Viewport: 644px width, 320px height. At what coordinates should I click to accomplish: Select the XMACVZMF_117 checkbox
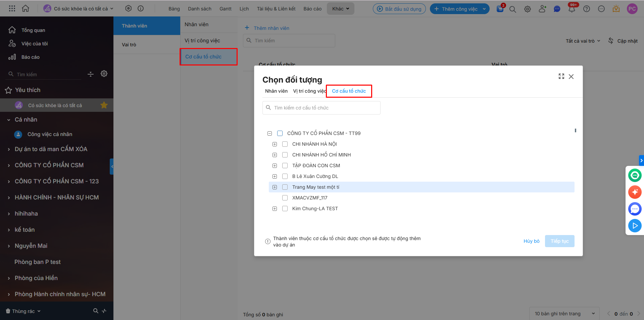point(285,198)
